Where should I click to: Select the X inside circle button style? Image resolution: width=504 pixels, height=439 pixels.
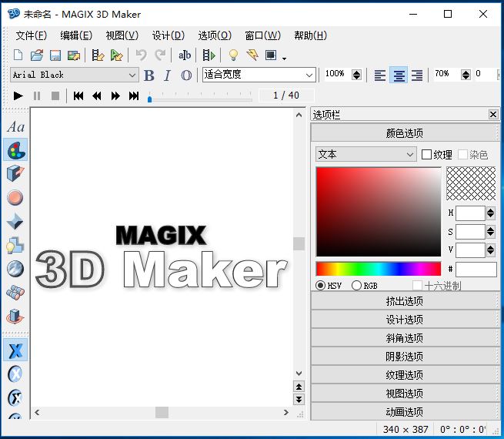click(15, 374)
